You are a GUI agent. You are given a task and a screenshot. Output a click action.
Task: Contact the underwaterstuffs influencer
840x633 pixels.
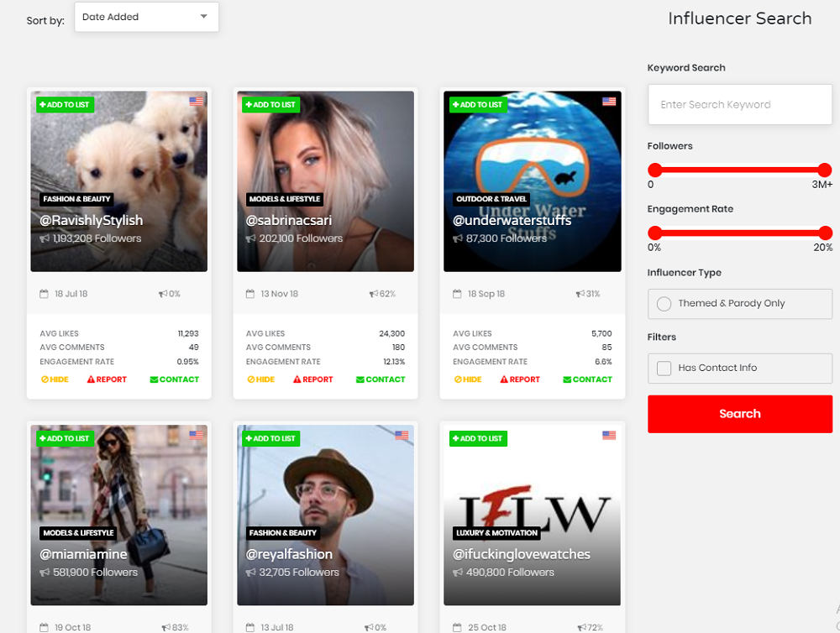click(591, 379)
